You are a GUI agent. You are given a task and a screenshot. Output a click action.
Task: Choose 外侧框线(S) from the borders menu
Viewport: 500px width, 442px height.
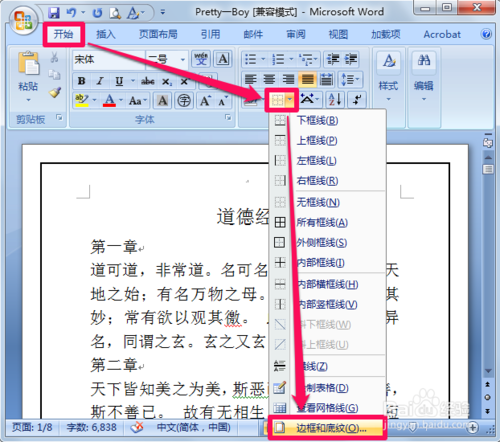pyautogui.click(x=322, y=243)
